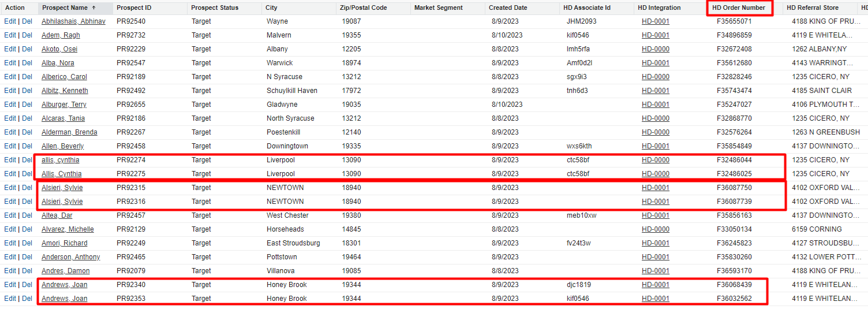Delete the Akoto, Osei record

pos(27,49)
